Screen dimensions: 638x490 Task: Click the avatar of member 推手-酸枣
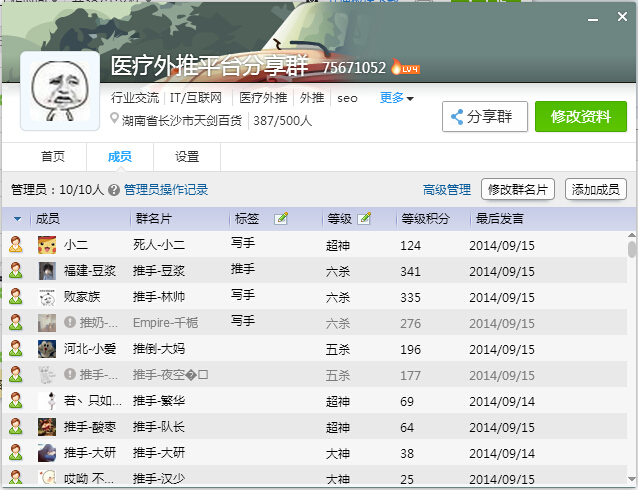click(46, 426)
